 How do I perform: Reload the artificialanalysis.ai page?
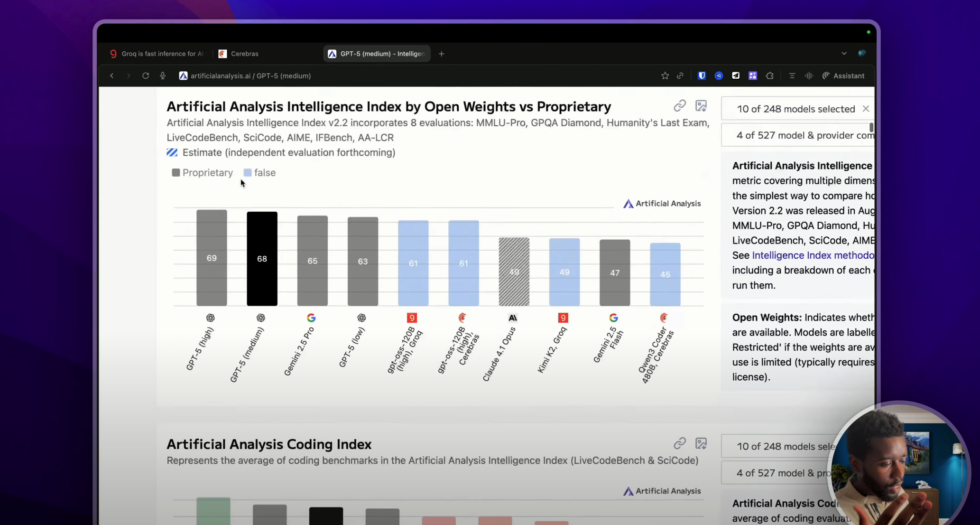146,75
